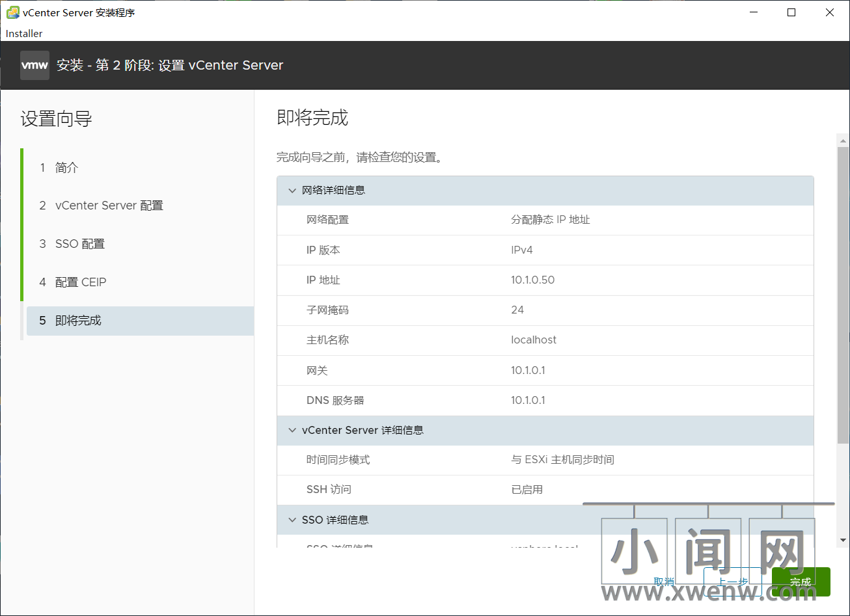Click the 主机名称 label
The image size is (850, 616).
[327, 340]
